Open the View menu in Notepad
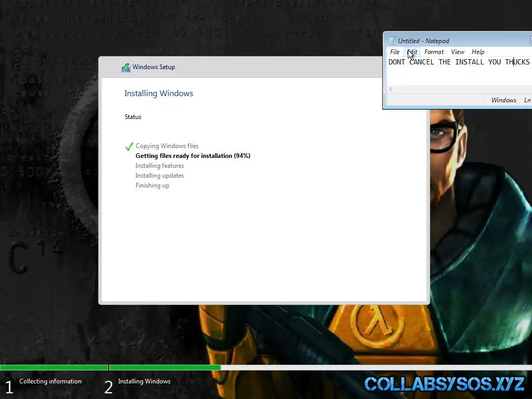The width and height of the screenshot is (532, 399). coord(457,52)
